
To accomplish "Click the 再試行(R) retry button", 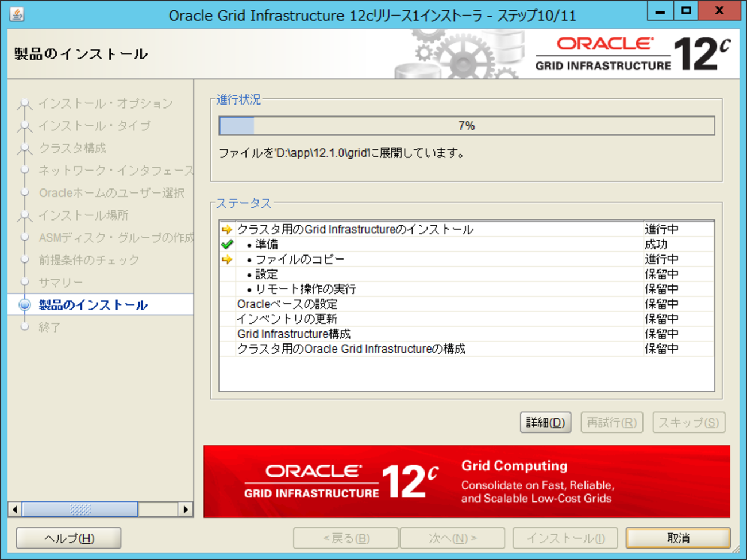I will click(611, 423).
